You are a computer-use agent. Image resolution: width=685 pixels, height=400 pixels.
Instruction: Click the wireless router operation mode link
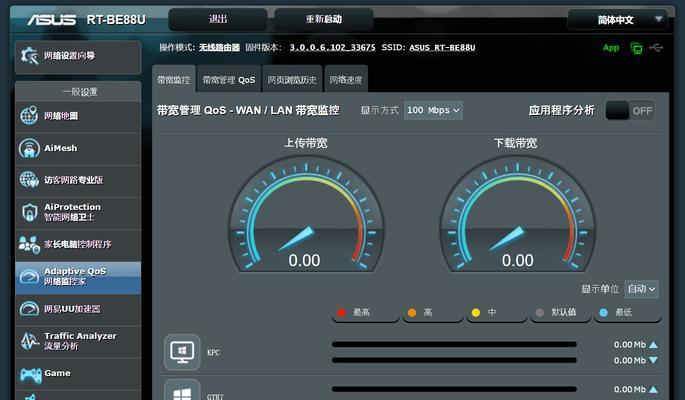pyautogui.click(x=219, y=48)
